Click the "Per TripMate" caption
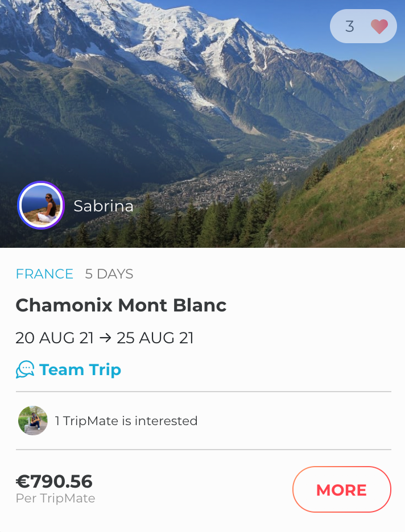This screenshot has width=405, height=532. (x=55, y=498)
